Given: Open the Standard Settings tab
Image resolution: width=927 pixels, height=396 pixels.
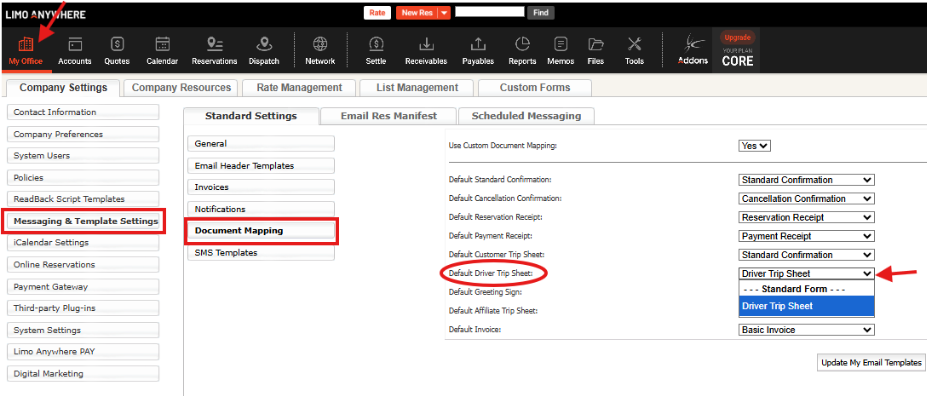Looking at the screenshot, I should coord(251,116).
